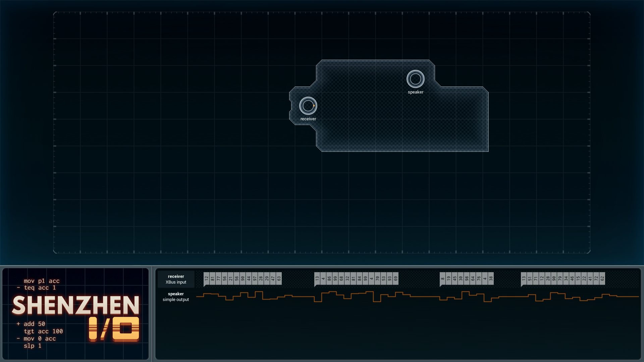Screen dimensions: 644x362
Task: Click the XBus data cell with value 63
Action: click(279, 279)
